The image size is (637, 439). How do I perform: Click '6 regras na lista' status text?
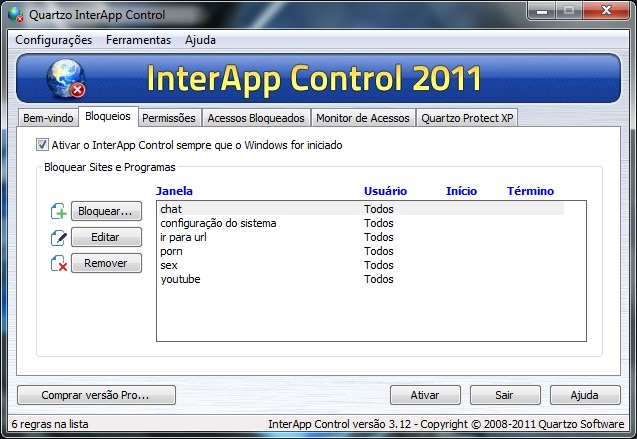pyautogui.click(x=50, y=424)
